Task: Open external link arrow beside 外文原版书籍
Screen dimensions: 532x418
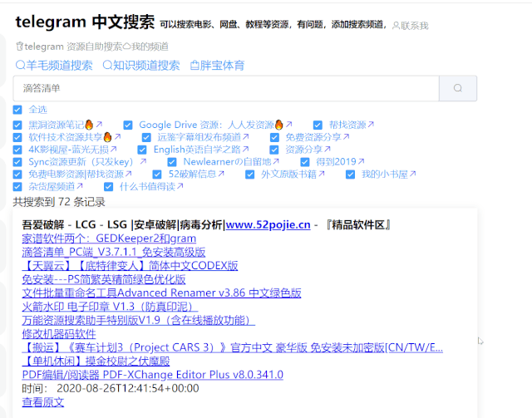Action: [322, 174]
